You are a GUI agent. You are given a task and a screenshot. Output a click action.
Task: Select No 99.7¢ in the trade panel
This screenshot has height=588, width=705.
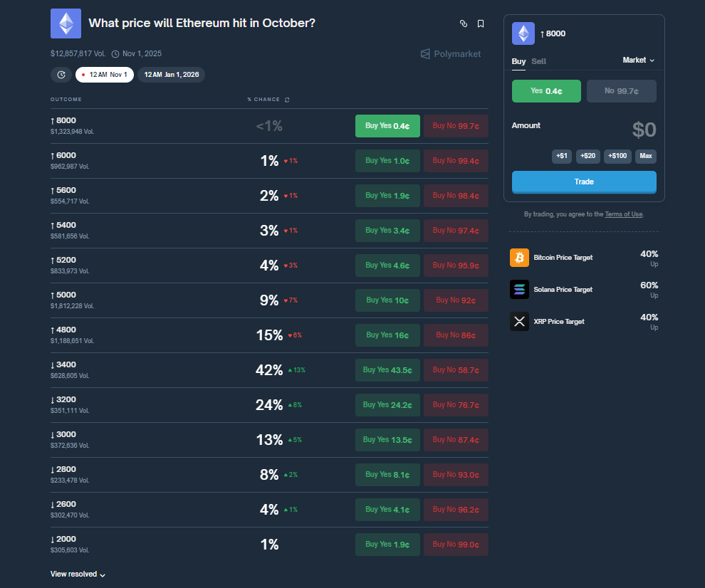(x=621, y=91)
